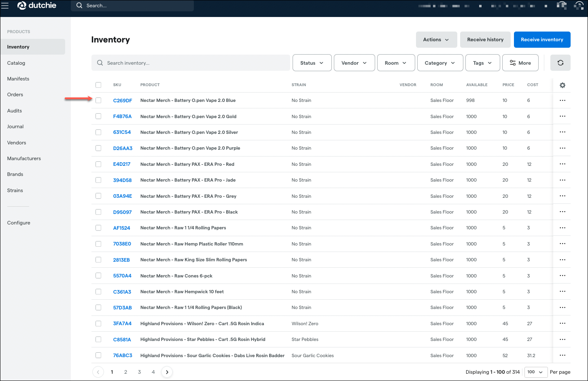Select the checkbox next to F4B76A

coord(98,116)
